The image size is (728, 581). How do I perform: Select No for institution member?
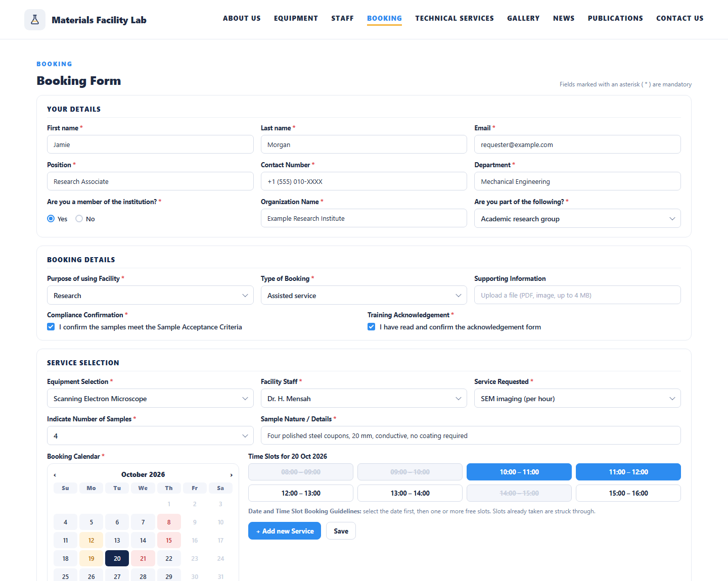tap(79, 219)
